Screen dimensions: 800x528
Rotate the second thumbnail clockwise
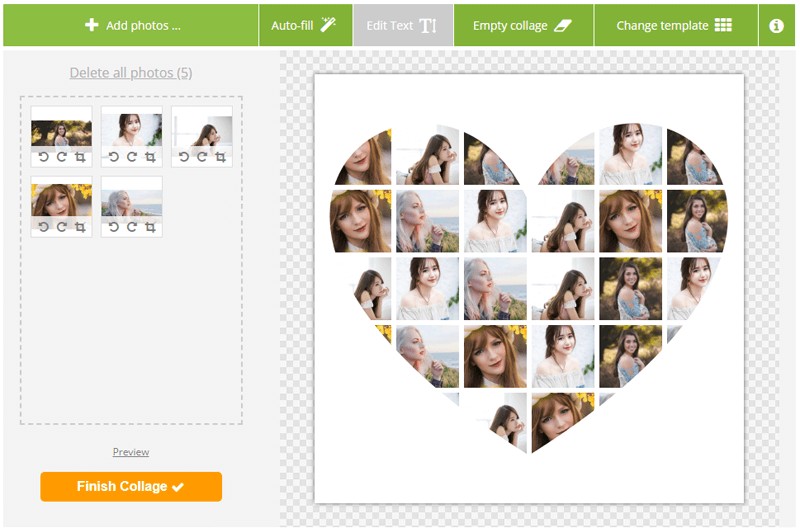pos(131,157)
